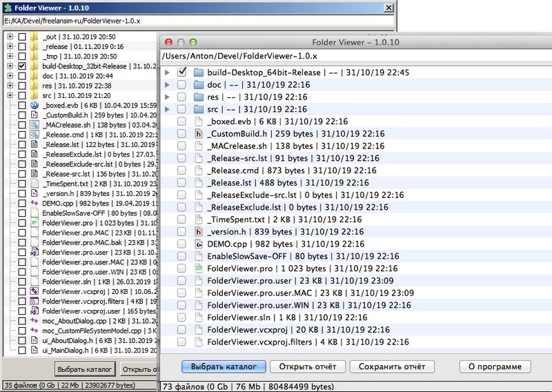
Task: Click the res folder icon in Mac window
Action: 199,97
